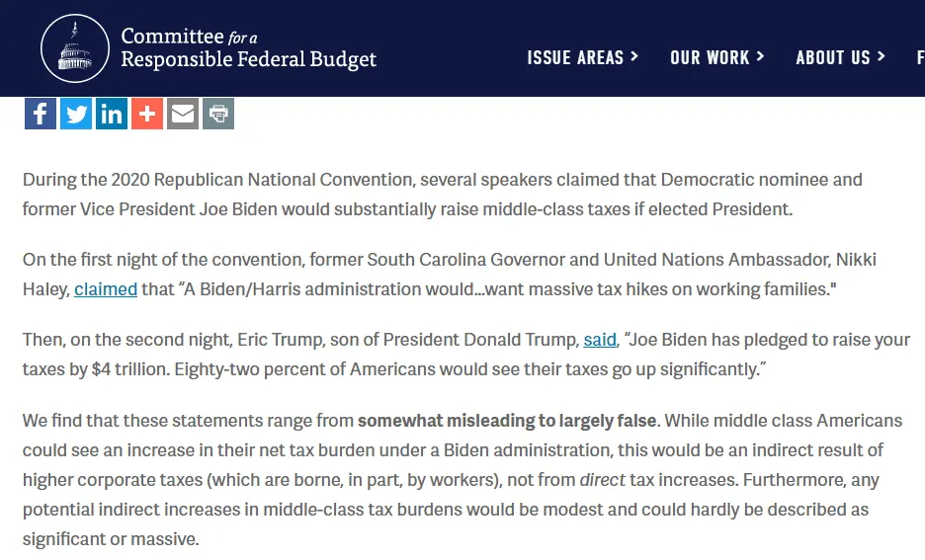Expand the chevron beside Issue Areas

click(634, 56)
